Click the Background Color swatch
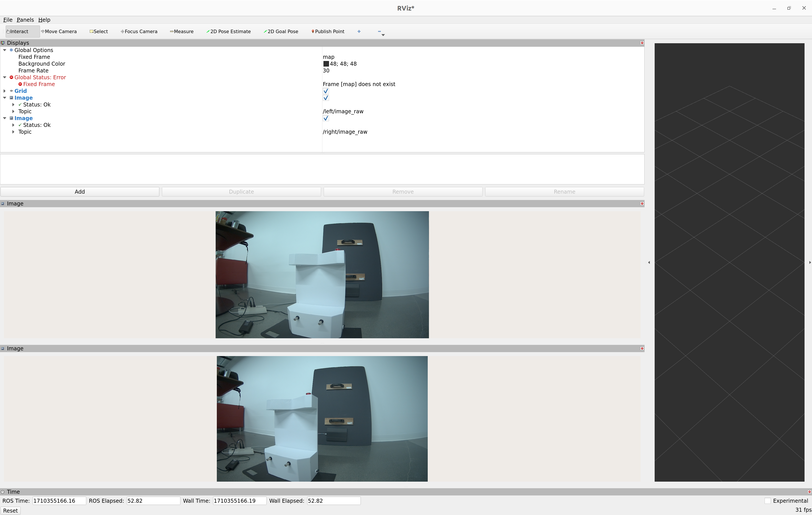Viewport: 812px width, 515px height. [x=326, y=64]
